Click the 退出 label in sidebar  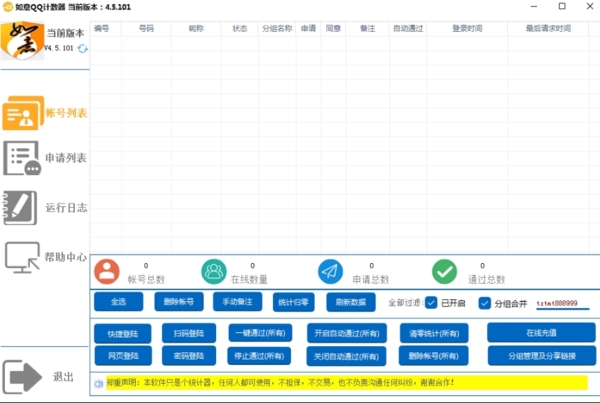64,377
